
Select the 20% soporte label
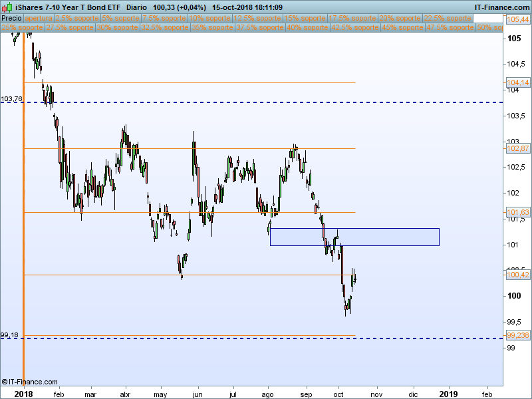(x=400, y=18)
